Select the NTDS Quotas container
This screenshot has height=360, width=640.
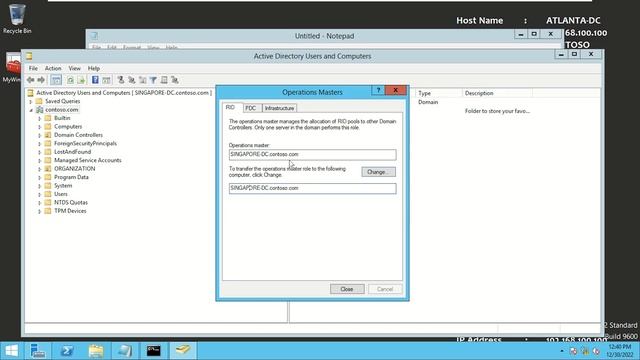pos(71,202)
